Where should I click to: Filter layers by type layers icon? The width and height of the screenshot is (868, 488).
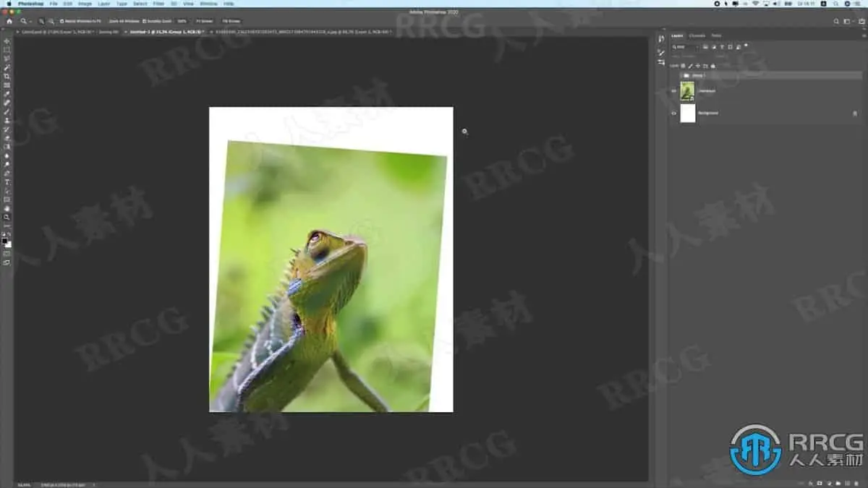[x=722, y=46]
